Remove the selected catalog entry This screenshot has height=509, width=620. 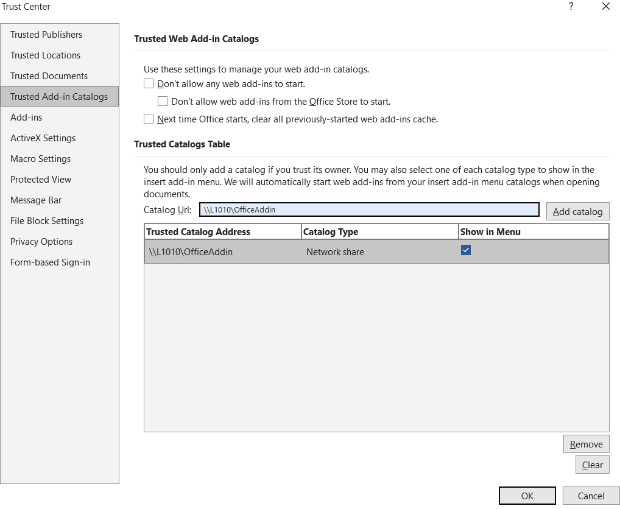pos(585,444)
